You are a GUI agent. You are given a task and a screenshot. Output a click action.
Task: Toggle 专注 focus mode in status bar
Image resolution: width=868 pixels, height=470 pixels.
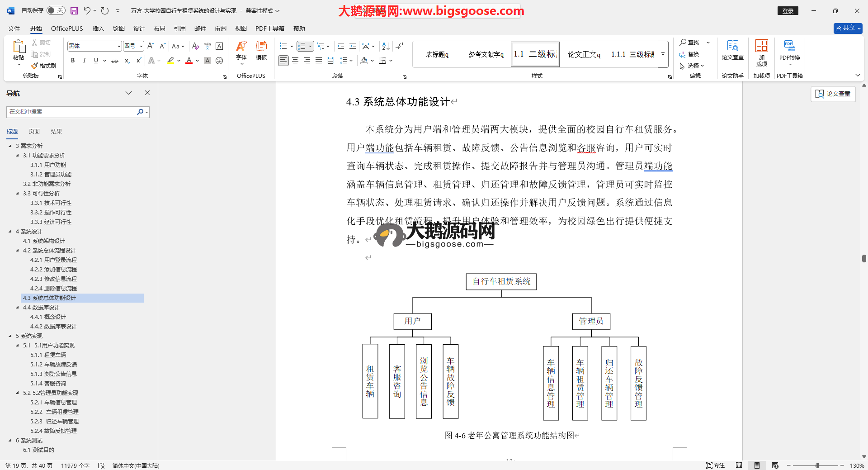[x=715, y=465]
